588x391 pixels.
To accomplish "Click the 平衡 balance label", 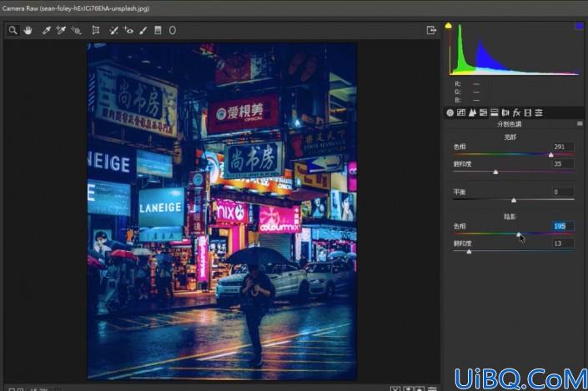I will (x=460, y=192).
